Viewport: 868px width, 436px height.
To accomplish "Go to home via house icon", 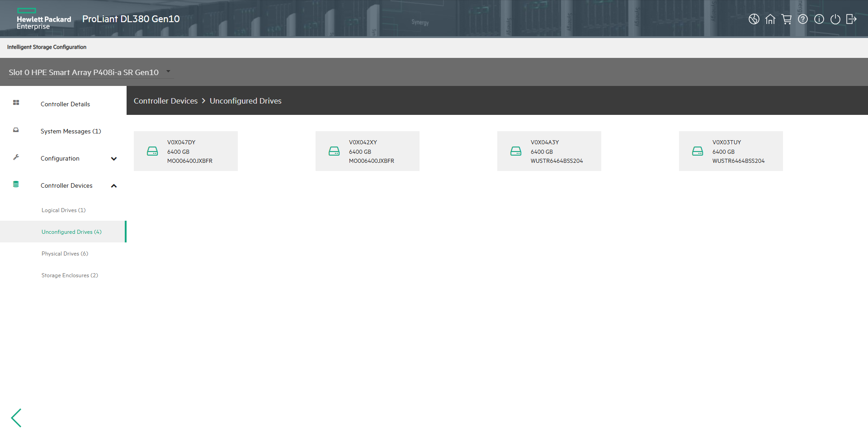I will point(770,19).
